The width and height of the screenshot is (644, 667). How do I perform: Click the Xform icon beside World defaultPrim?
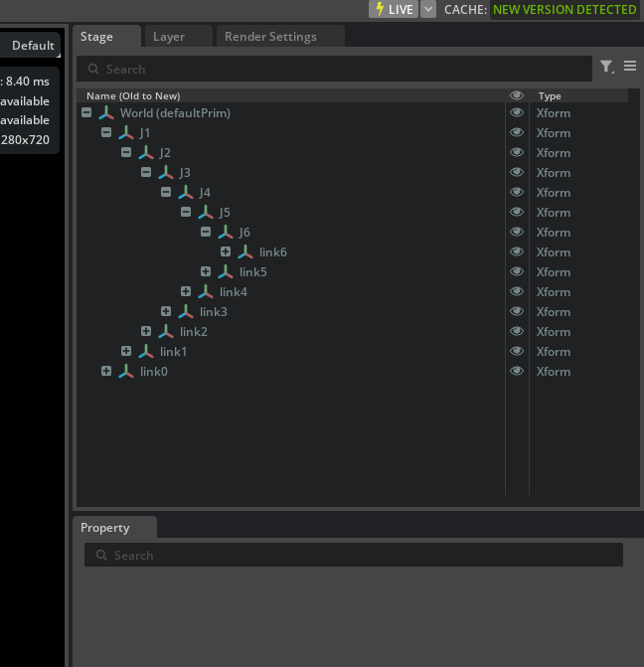pos(106,113)
